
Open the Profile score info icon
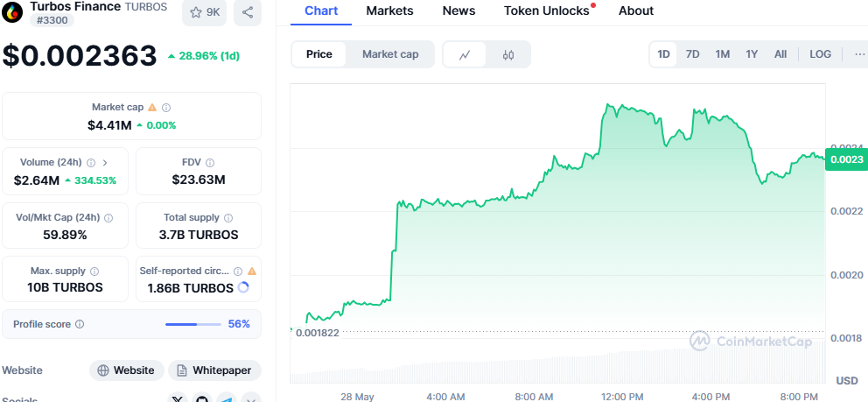coord(80,324)
